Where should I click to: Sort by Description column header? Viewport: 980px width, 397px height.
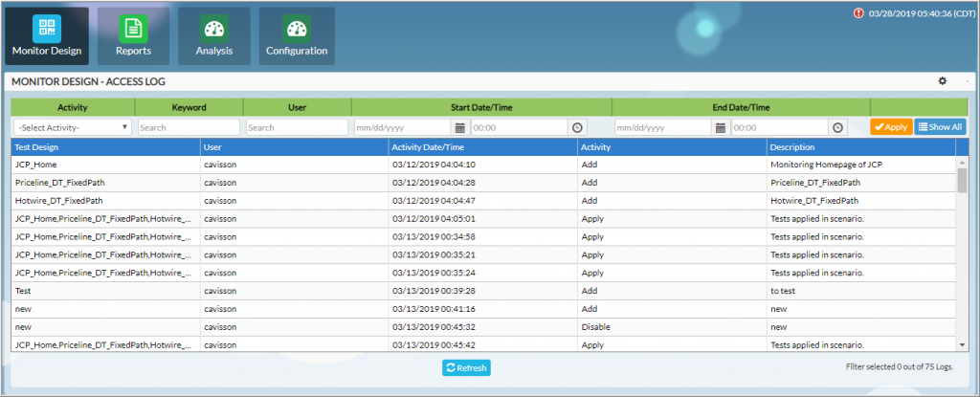pyautogui.click(x=861, y=147)
